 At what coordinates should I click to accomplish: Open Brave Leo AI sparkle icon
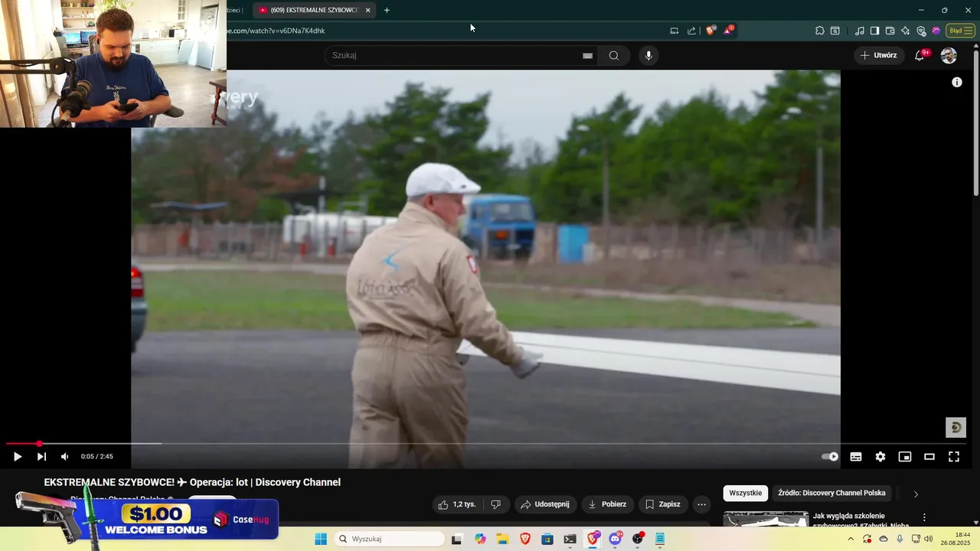906,31
